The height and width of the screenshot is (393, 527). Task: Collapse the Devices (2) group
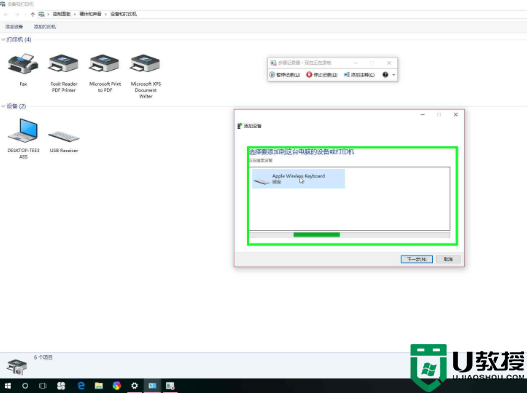coord(3,106)
